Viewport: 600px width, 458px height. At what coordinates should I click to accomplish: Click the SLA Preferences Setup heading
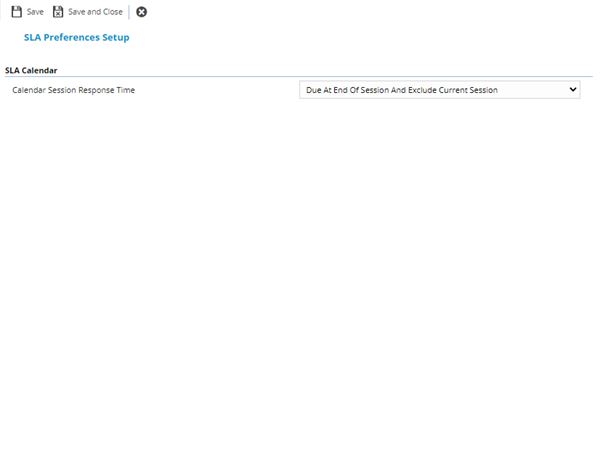pyautogui.click(x=76, y=37)
